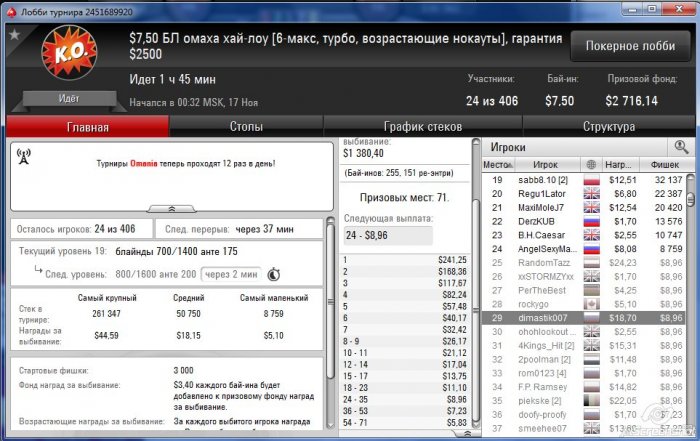This screenshot has height=441, width=700.
Task: Click the K.O. tournament logo
Action: (x=69, y=53)
